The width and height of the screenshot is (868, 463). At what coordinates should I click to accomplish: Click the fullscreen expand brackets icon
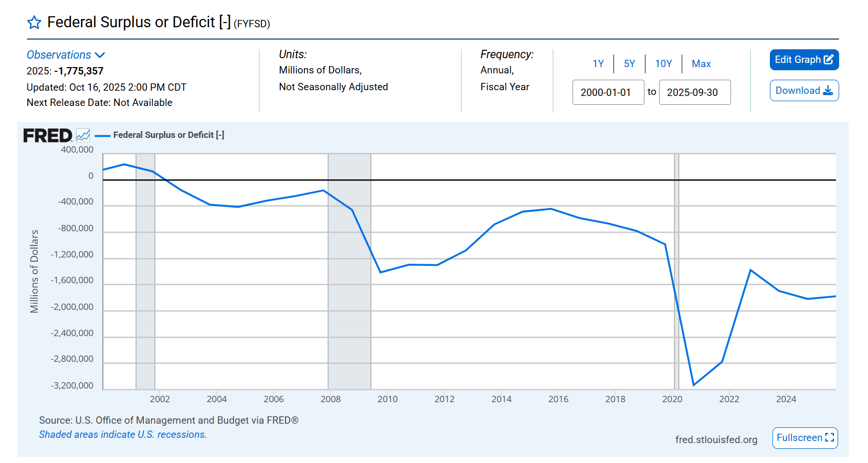pos(830,438)
